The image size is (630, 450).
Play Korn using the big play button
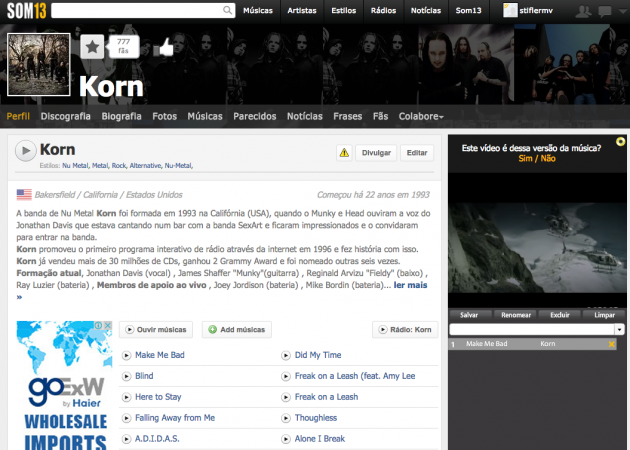tap(25, 151)
